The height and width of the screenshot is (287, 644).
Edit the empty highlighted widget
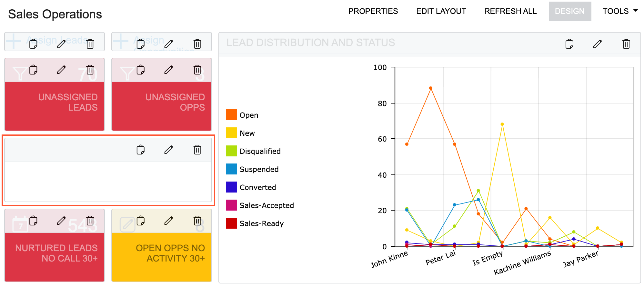[168, 150]
